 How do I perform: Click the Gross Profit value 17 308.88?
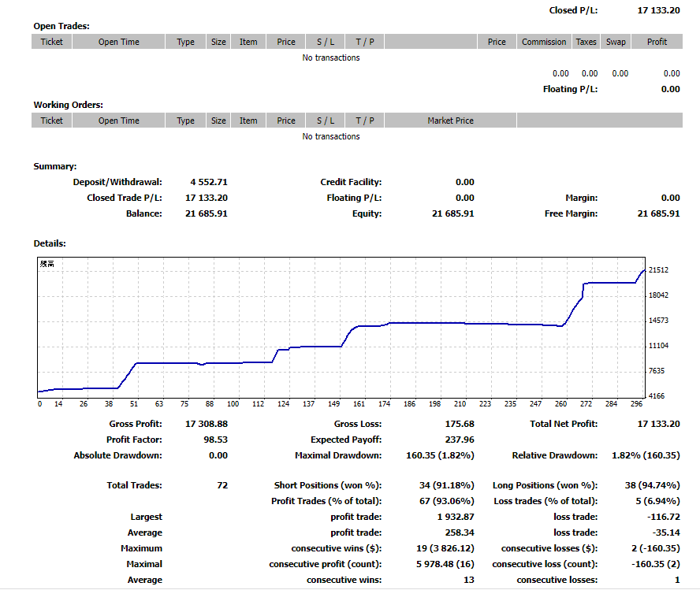pyautogui.click(x=206, y=424)
